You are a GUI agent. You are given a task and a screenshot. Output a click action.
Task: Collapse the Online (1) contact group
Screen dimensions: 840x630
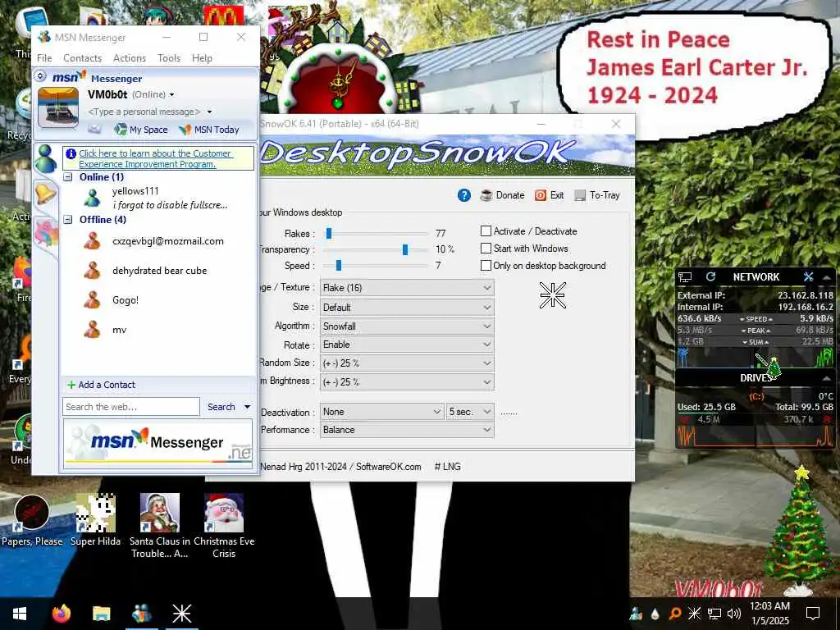68,177
